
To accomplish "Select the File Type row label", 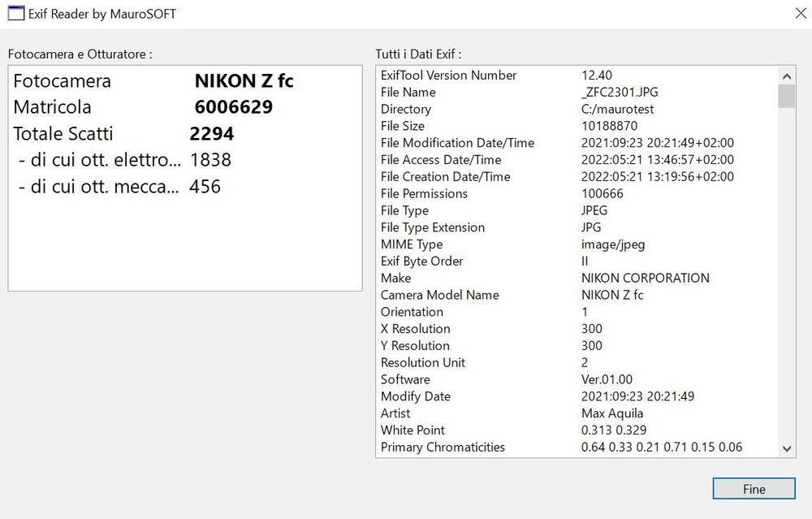I will pos(404,211).
